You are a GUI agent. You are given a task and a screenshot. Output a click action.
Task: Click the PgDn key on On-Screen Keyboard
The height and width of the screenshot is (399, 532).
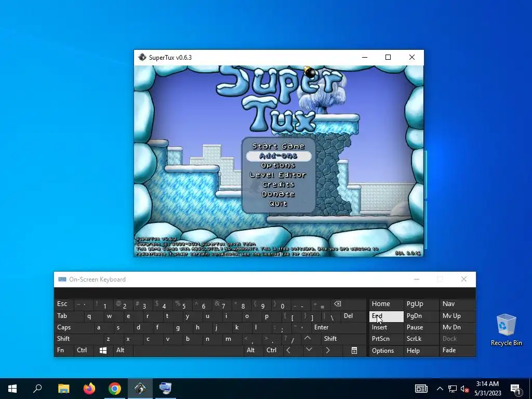click(x=421, y=316)
